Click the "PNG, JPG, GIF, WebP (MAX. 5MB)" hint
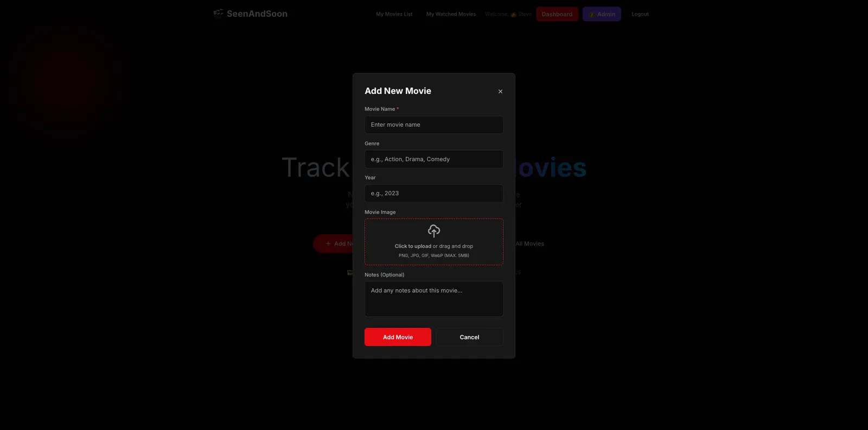Screen dimensions: 868x430 point(434,255)
